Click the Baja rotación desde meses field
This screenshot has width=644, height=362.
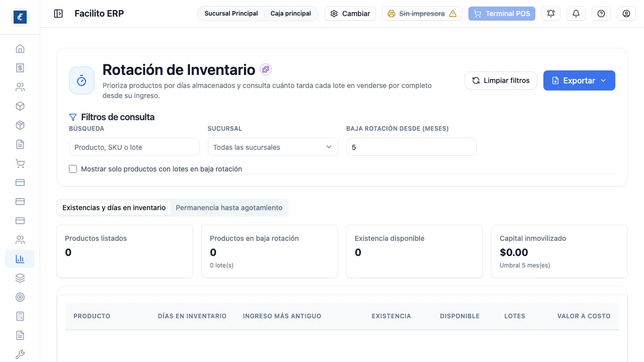point(412,147)
